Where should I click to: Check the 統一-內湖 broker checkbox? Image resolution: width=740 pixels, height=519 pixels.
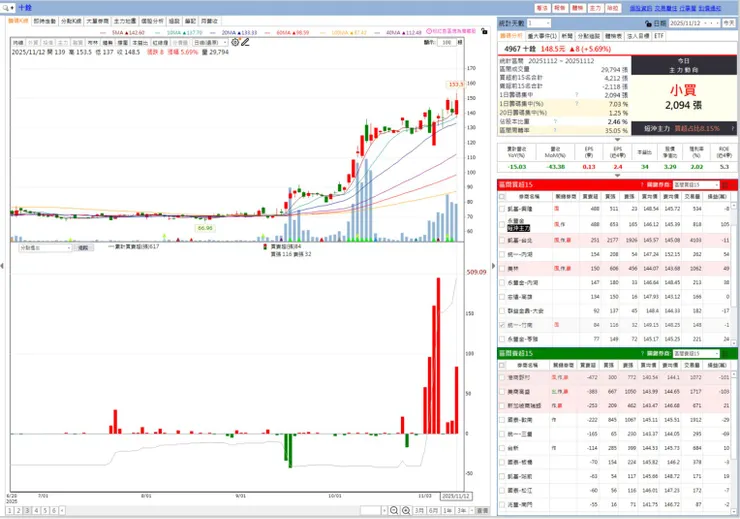502,254
